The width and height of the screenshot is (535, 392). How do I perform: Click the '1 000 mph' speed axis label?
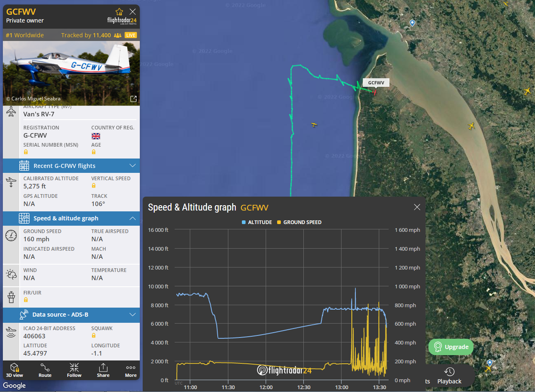click(408, 286)
